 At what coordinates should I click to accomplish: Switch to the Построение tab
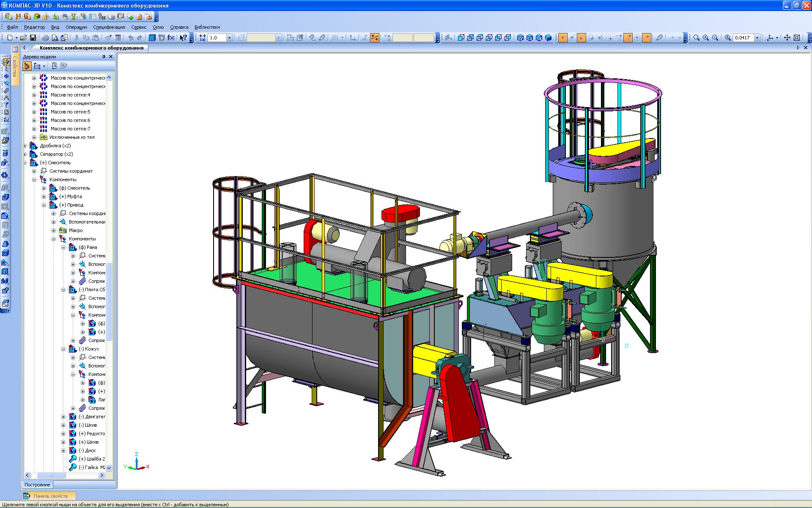[37, 485]
